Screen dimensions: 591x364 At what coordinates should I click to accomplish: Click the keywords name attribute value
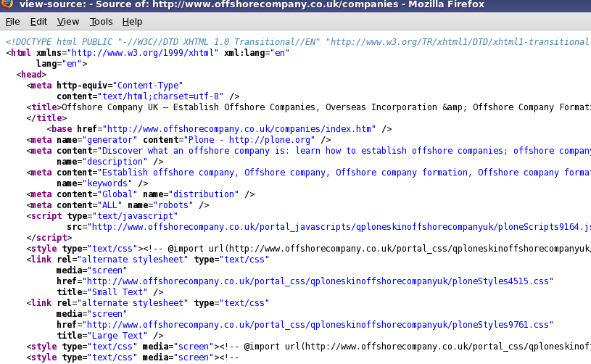coord(107,183)
